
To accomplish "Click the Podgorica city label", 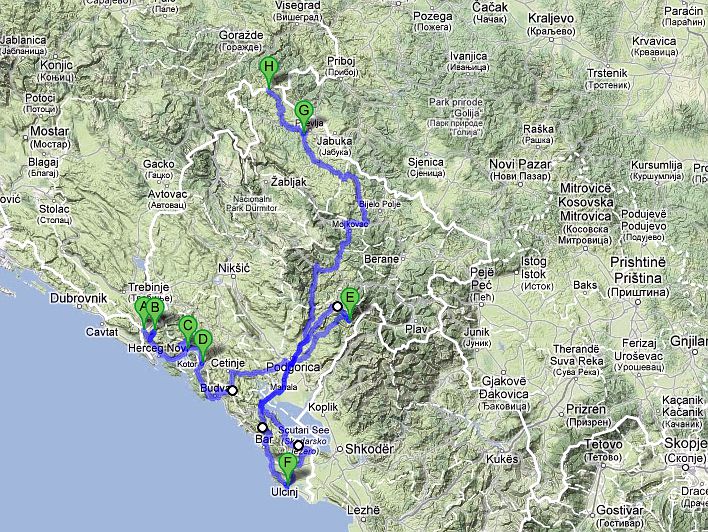I will point(293,367).
